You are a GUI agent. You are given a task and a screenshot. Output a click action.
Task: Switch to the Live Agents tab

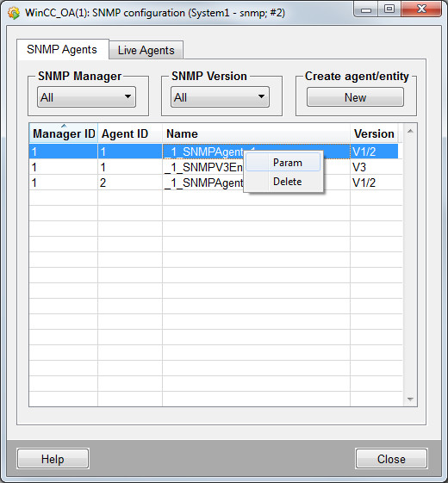pos(146,50)
